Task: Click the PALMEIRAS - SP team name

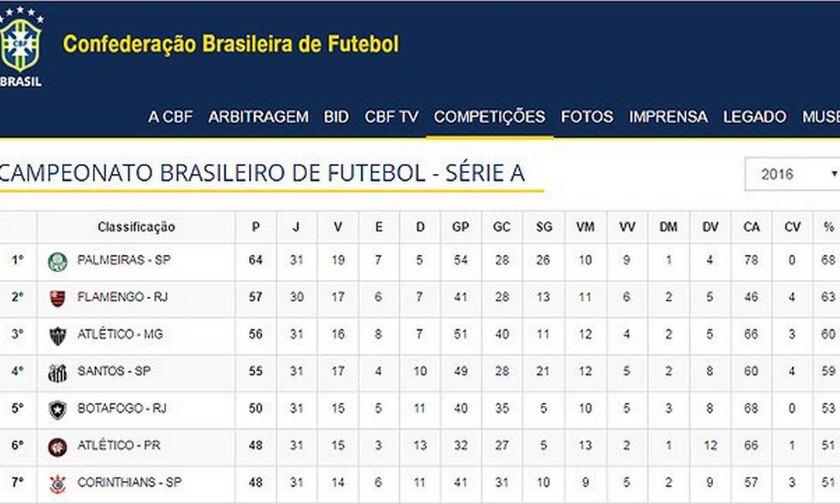Action: [x=124, y=261]
